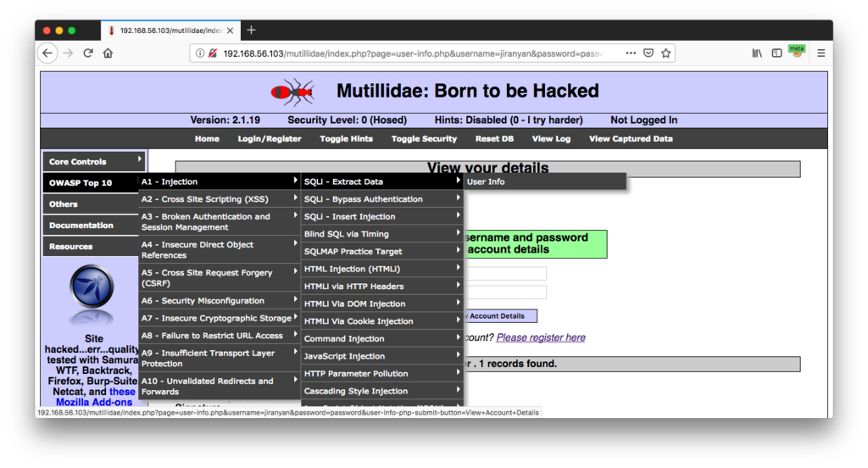This screenshot has height=468, width=868.
Task: Open HTMLi Via DOM Injection submenu
Action: point(382,304)
